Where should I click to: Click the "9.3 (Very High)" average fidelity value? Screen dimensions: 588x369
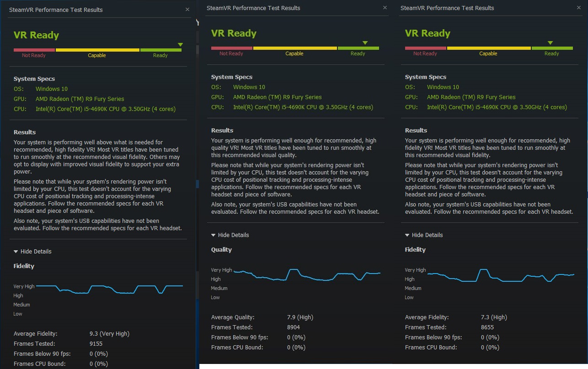click(110, 334)
